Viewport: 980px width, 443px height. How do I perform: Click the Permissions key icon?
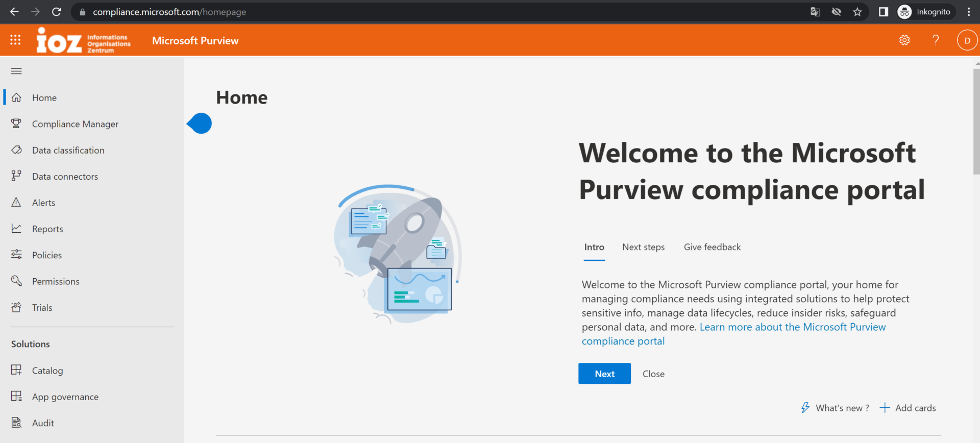pyautogui.click(x=16, y=281)
